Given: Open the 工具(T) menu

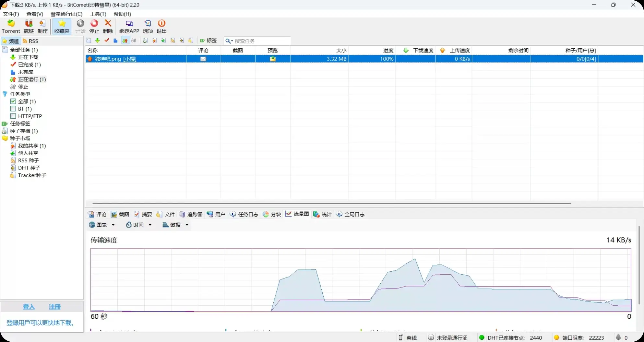Looking at the screenshot, I should (x=98, y=14).
